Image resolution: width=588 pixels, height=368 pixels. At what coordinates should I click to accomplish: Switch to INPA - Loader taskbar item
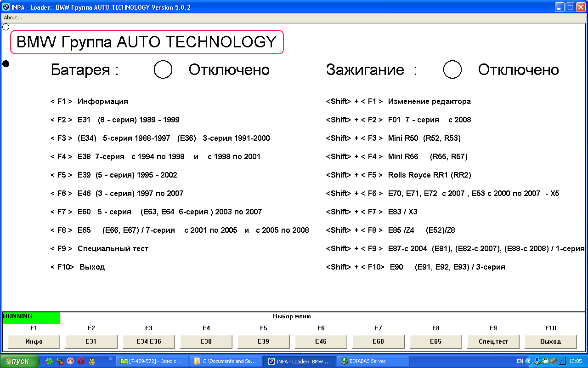tap(300, 361)
